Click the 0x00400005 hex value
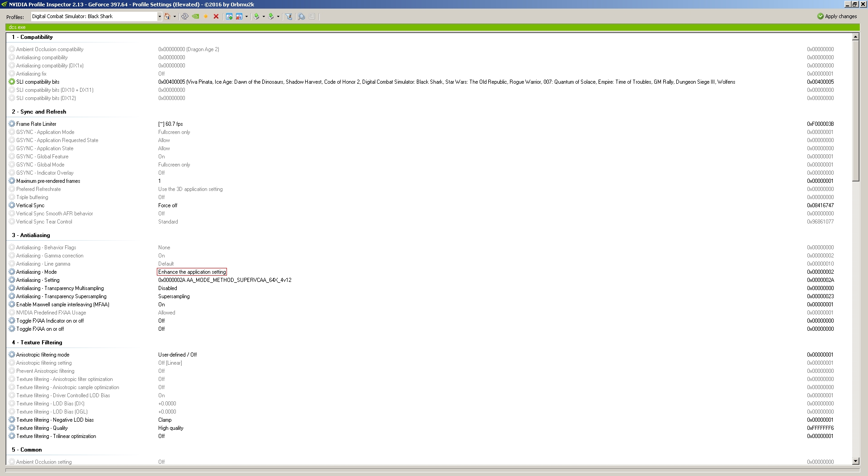 [821, 82]
